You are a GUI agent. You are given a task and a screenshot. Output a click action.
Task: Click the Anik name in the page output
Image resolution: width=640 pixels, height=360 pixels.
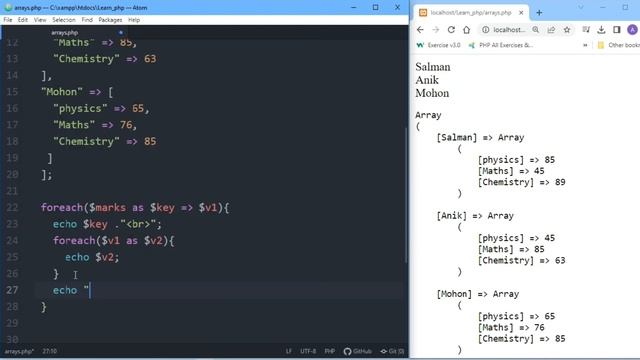(427, 80)
